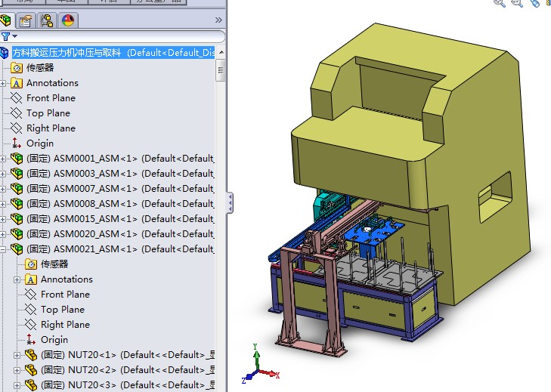The width and height of the screenshot is (551, 392).
Task: Click the top-level Origin icon
Action: [x=16, y=144]
